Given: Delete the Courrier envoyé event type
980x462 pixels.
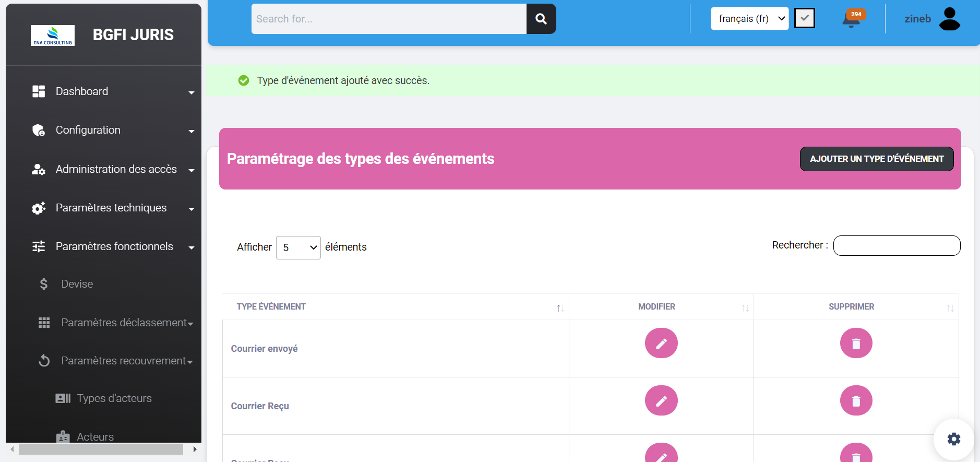Looking at the screenshot, I should tap(856, 343).
